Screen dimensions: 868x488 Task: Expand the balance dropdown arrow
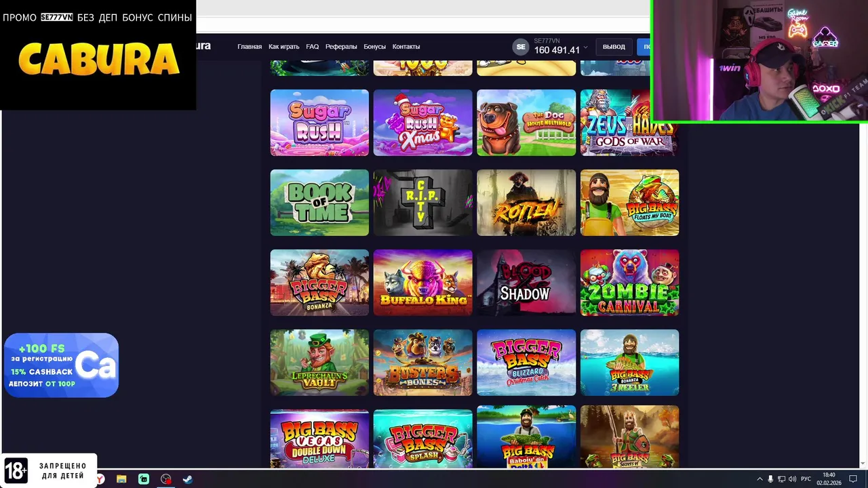coord(585,47)
